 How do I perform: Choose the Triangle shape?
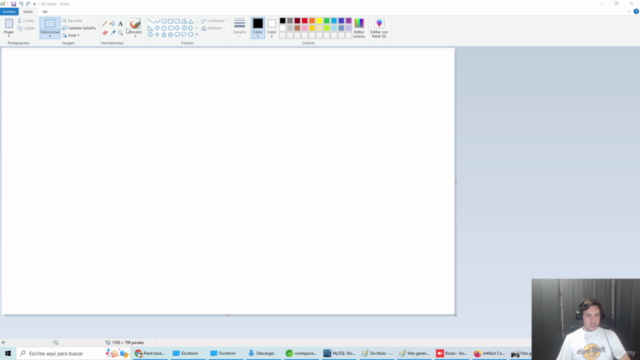191,21
